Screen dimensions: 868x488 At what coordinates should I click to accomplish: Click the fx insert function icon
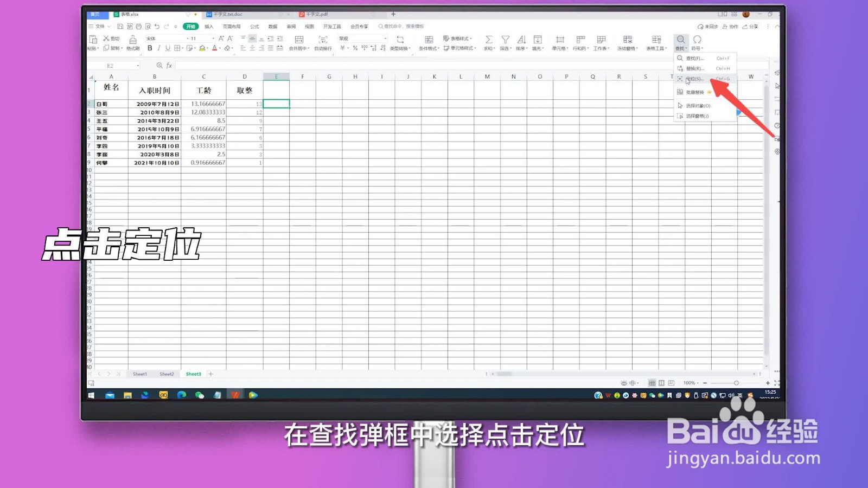pos(169,66)
